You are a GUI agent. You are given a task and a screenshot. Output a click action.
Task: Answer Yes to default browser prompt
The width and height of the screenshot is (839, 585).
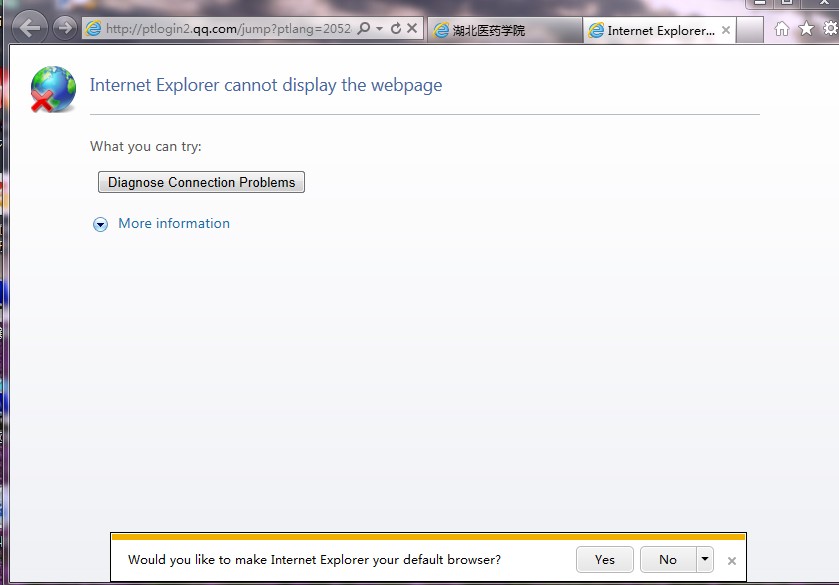coord(605,559)
